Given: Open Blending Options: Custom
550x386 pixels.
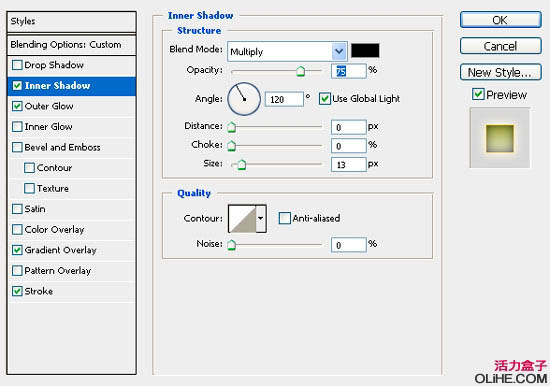Looking at the screenshot, I should click(72, 45).
